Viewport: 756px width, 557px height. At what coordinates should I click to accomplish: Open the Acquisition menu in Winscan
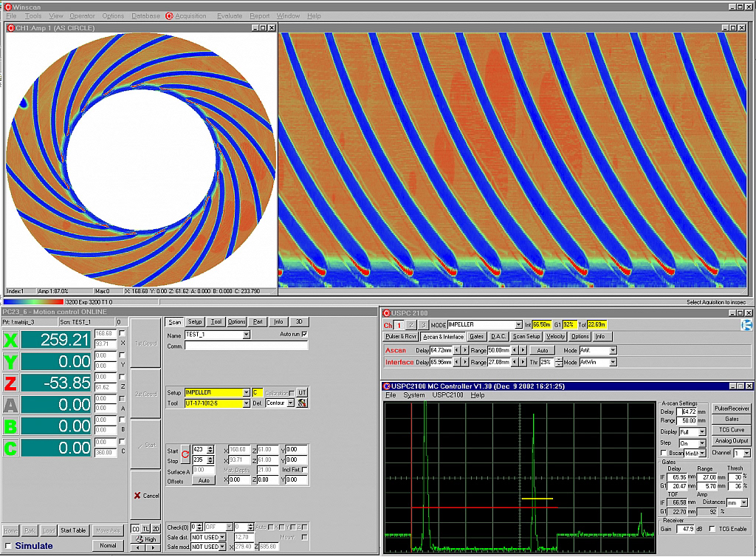[x=190, y=16]
